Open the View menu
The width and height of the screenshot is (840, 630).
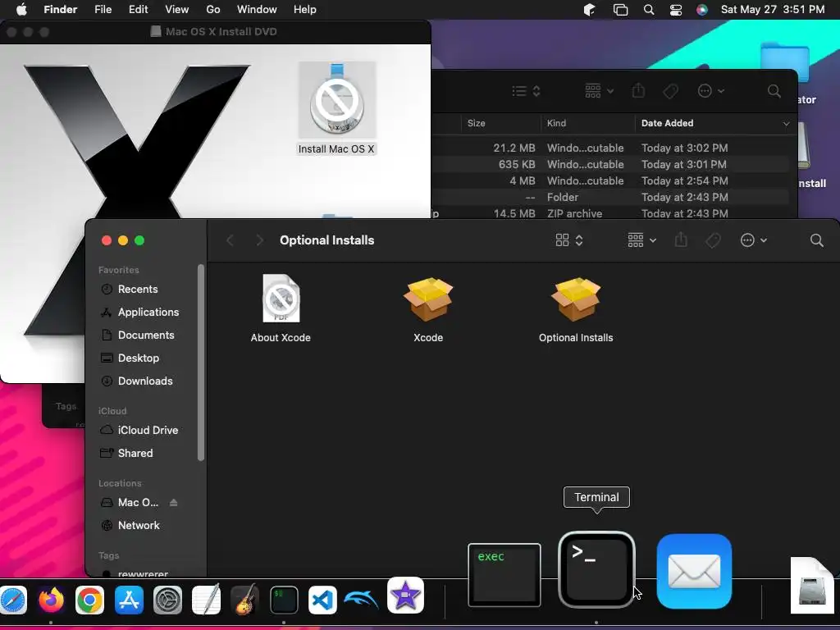[x=177, y=10]
